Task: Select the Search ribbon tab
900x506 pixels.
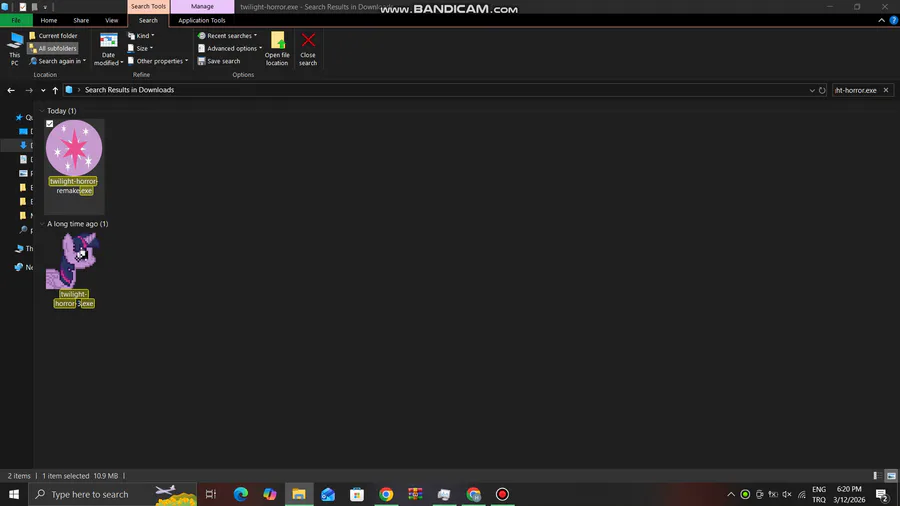Action: click(148, 20)
